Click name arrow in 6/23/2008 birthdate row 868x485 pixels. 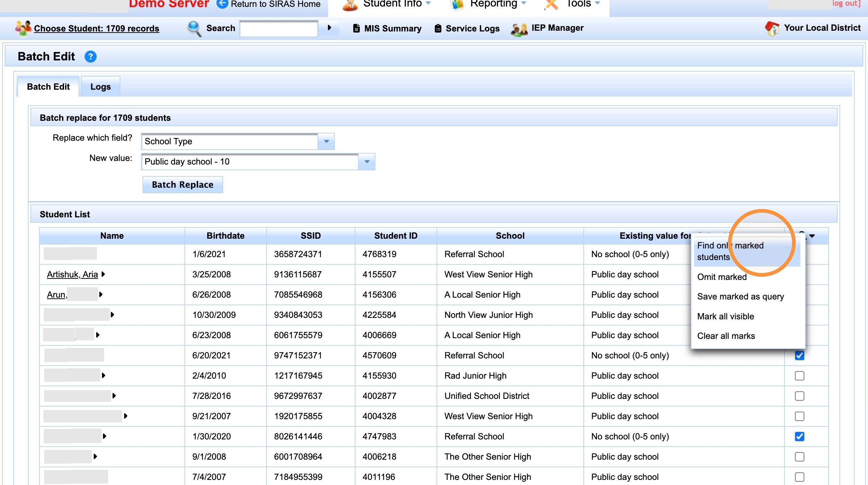(x=98, y=335)
